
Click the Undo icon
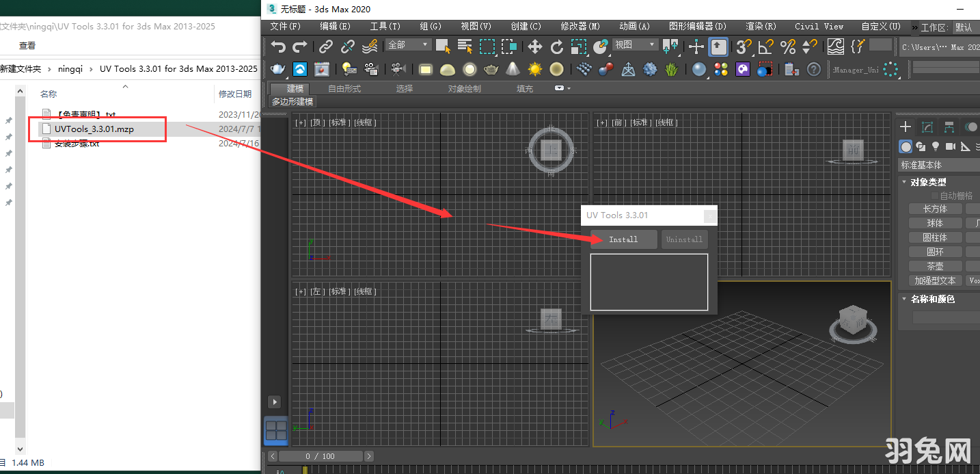click(277, 47)
